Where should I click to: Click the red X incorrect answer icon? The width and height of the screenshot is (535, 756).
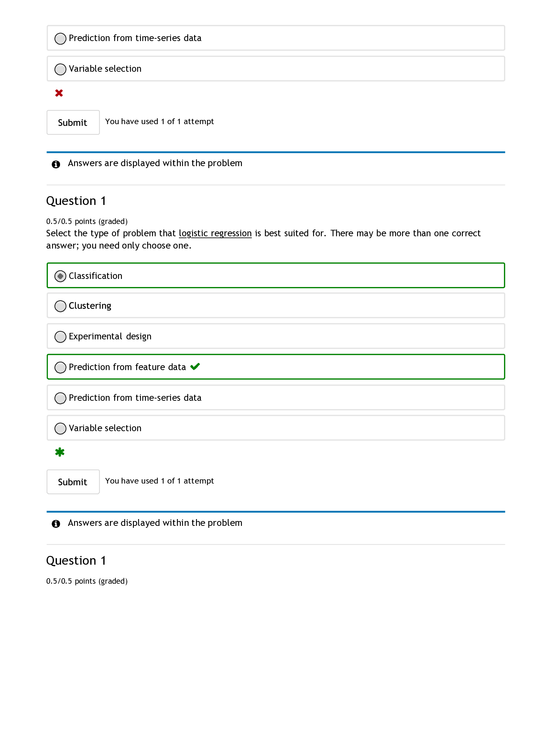[59, 93]
